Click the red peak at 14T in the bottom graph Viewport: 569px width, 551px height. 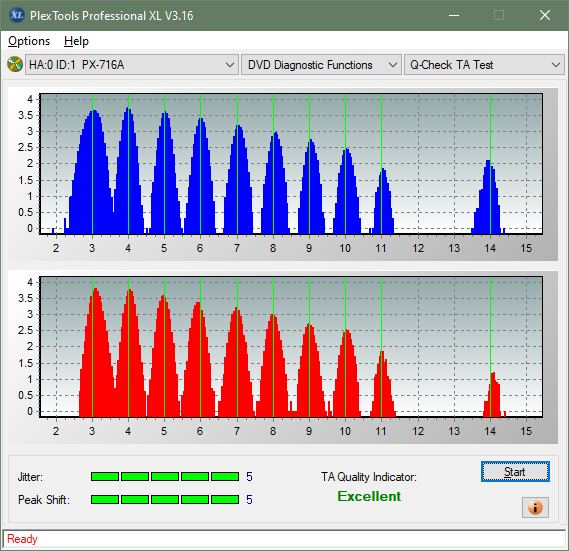pyautogui.click(x=493, y=395)
